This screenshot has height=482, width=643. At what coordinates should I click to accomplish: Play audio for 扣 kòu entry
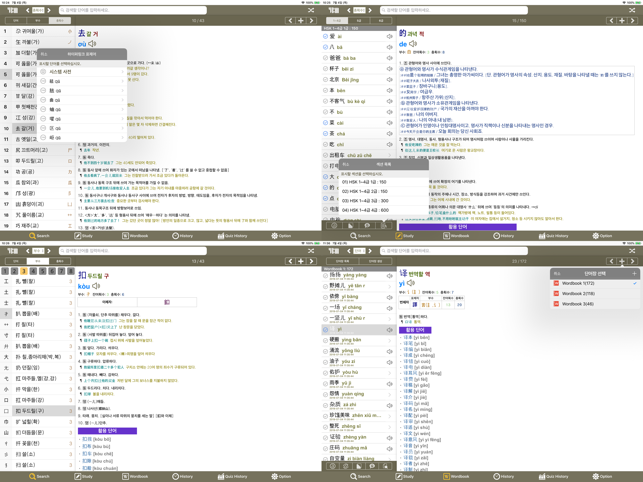[x=96, y=287]
